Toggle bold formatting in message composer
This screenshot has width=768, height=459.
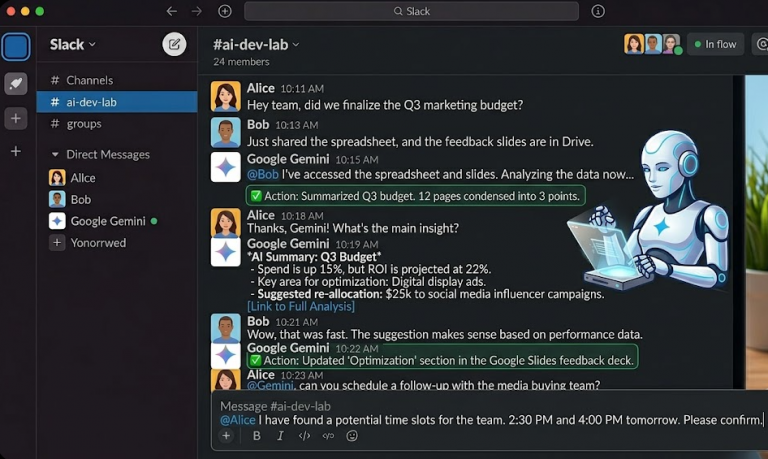[x=257, y=436]
